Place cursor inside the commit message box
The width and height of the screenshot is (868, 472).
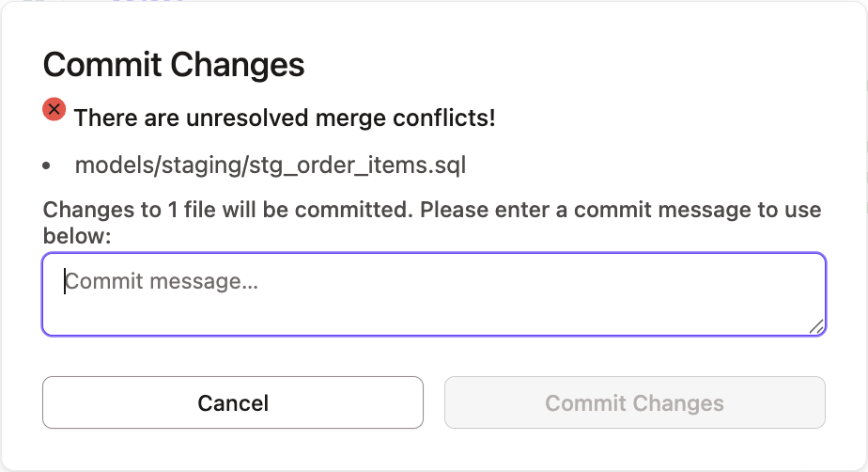click(x=433, y=294)
